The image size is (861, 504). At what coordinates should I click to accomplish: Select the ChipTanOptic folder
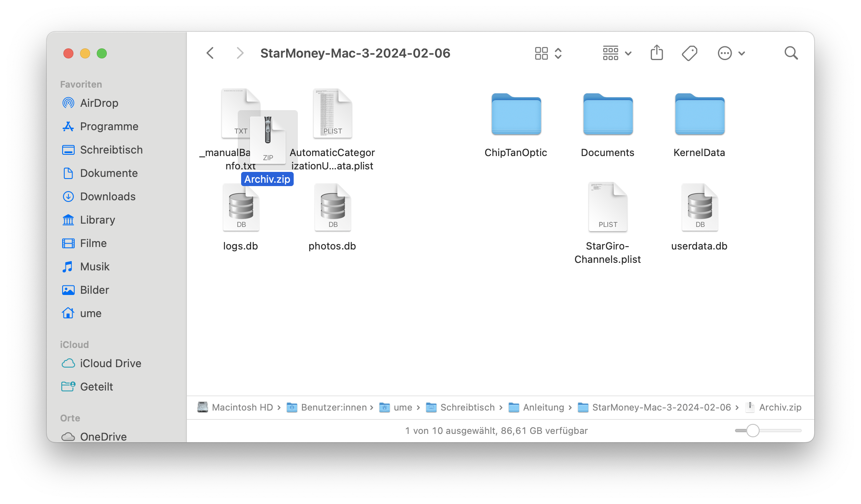pos(516,114)
